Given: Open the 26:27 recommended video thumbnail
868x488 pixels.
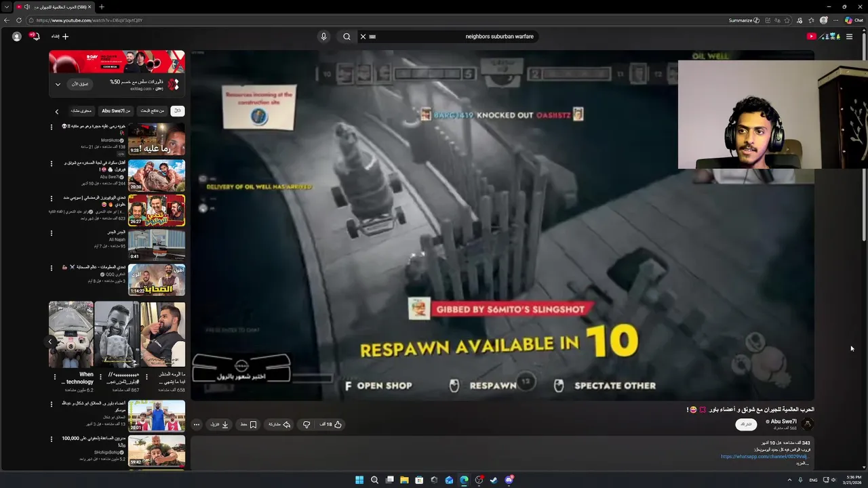Looking at the screenshot, I should (x=157, y=210).
